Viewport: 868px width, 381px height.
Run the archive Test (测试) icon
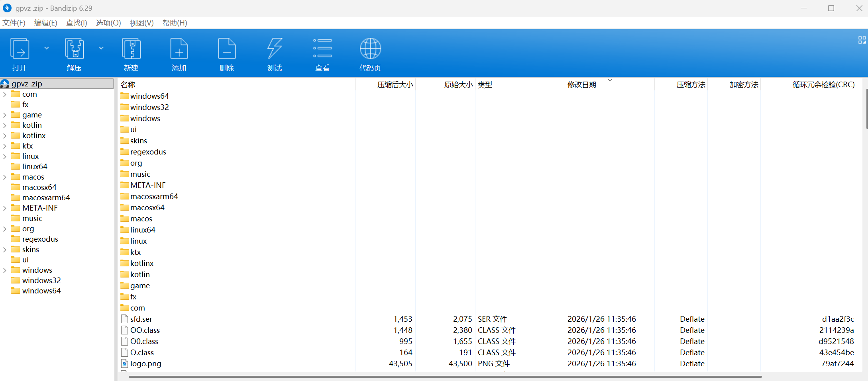(275, 49)
